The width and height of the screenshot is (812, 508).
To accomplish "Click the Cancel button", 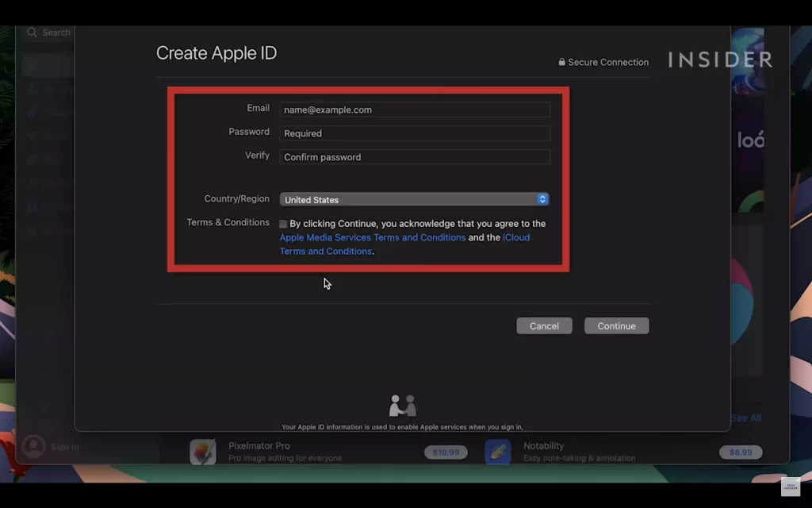I will click(x=544, y=326).
